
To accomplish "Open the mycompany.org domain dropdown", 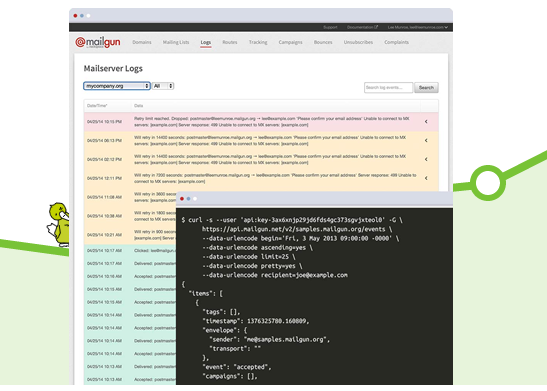I will 117,86.
